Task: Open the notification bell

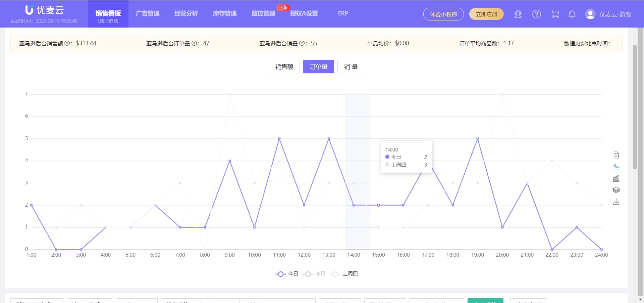Action: tap(572, 14)
